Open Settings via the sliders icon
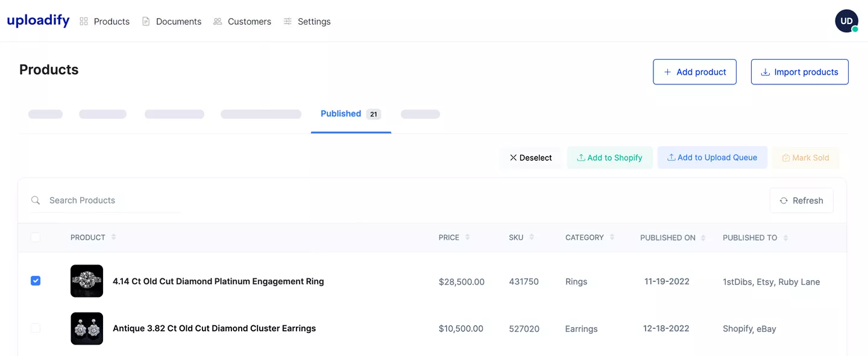Image resolution: width=868 pixels, height=356 pixels. pyautogui.click(x=288, y=20)
